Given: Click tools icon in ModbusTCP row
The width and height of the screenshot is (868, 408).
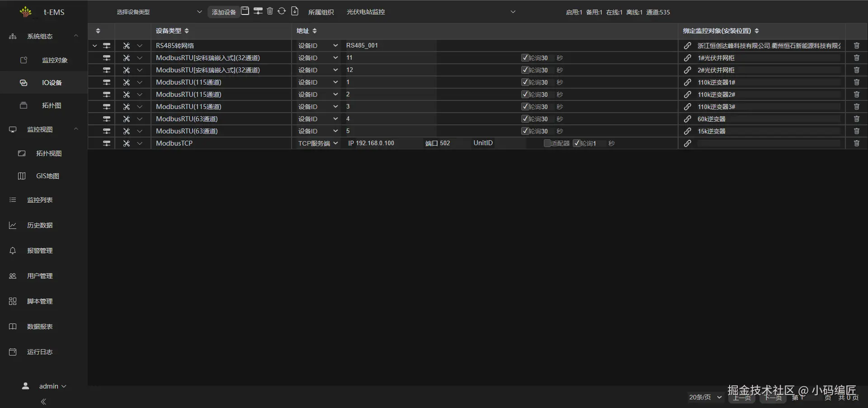Looking at the screenshot, I should coord(127,143).
